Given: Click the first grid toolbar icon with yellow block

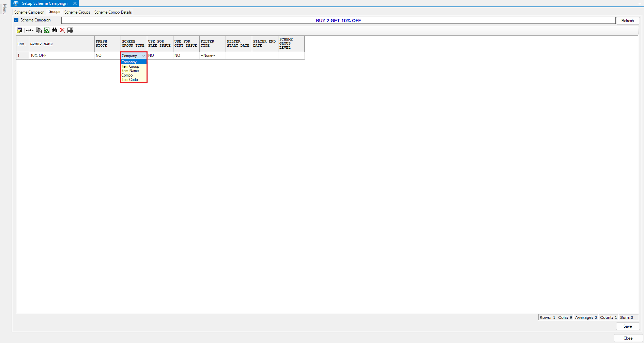Looking at the screenshot, I should 19,30.
